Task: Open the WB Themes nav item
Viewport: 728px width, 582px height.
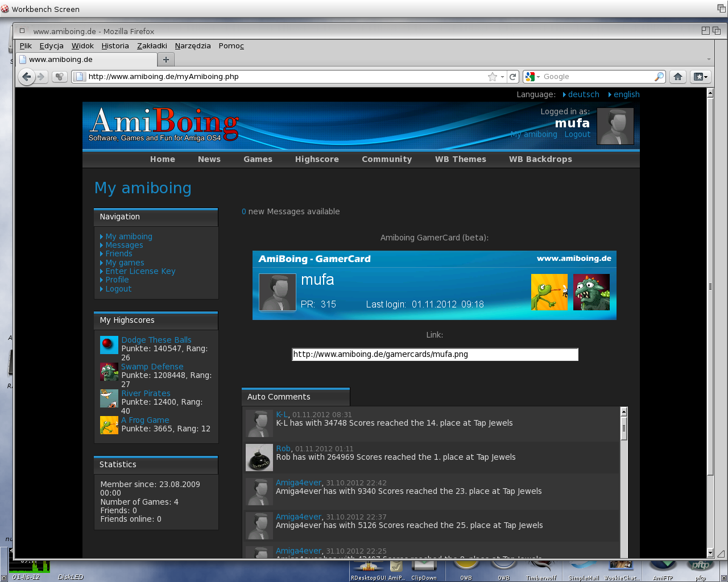Action: 461,159
